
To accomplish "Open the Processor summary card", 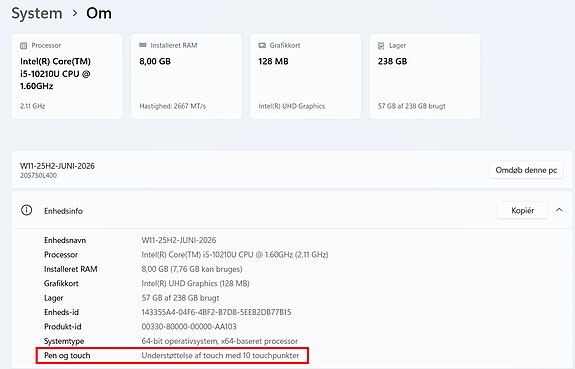I will tap(67, 76).
